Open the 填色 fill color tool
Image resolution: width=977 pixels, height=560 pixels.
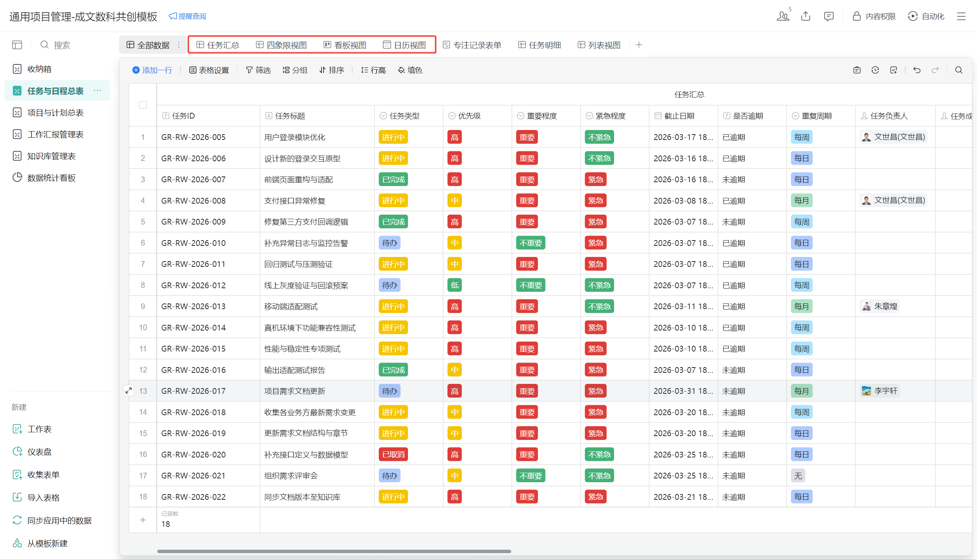click(x=410, y=70)
